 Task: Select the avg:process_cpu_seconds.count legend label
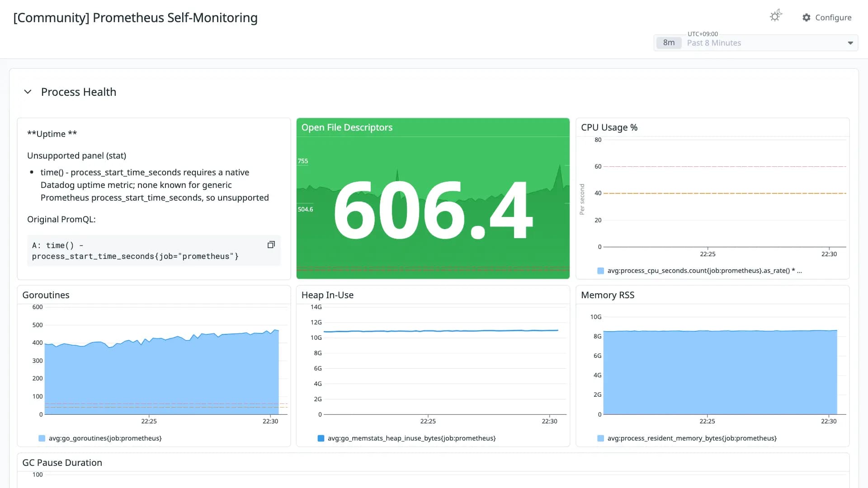coord(704,271)
